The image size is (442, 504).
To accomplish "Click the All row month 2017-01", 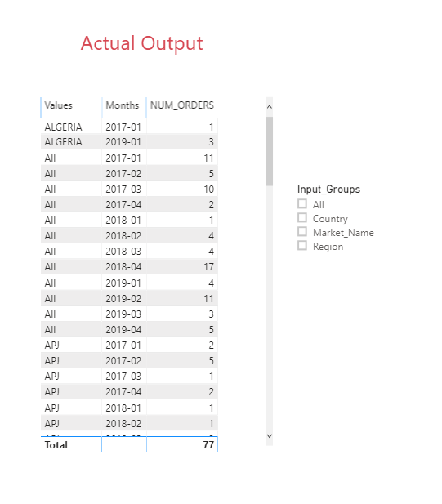I will pyautogui.click(x=123, y=158).
